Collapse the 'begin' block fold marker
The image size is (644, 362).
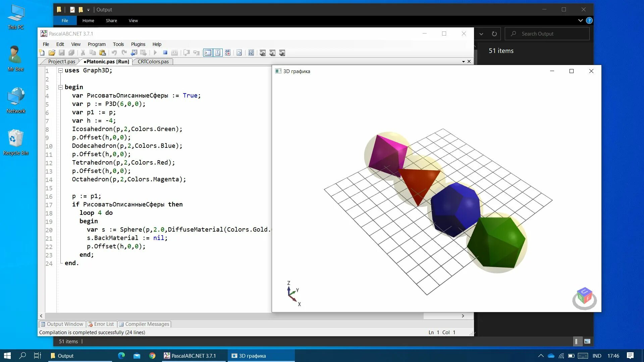(61, 87)
